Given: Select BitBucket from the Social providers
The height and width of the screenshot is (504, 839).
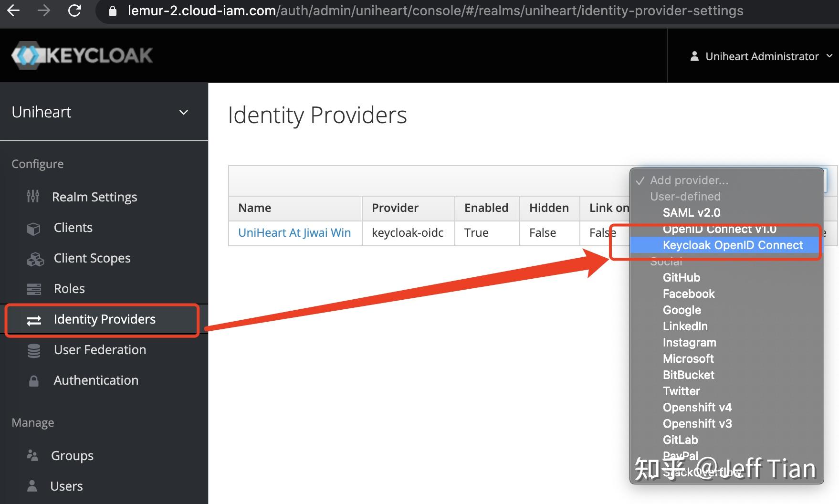Looking at the screenshot, I should coord(689,375).
